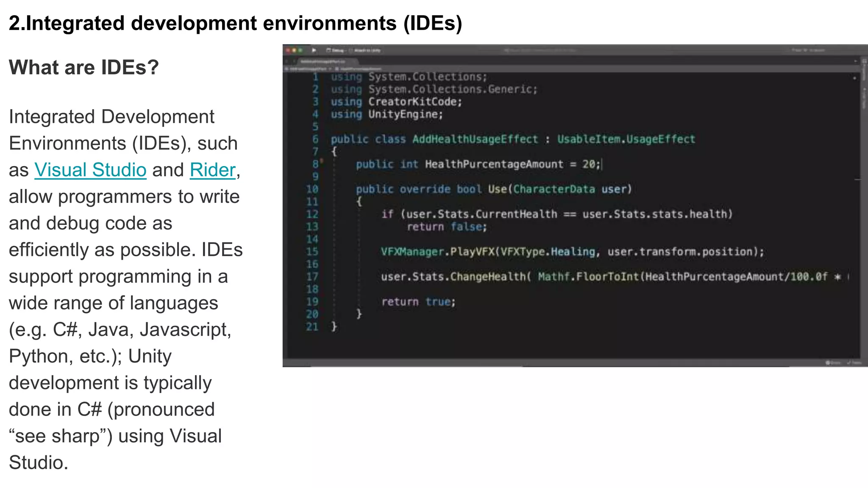
Task: Click the 'AddHealthUsageEffect' class name
Action: click(x=475, y=139)
